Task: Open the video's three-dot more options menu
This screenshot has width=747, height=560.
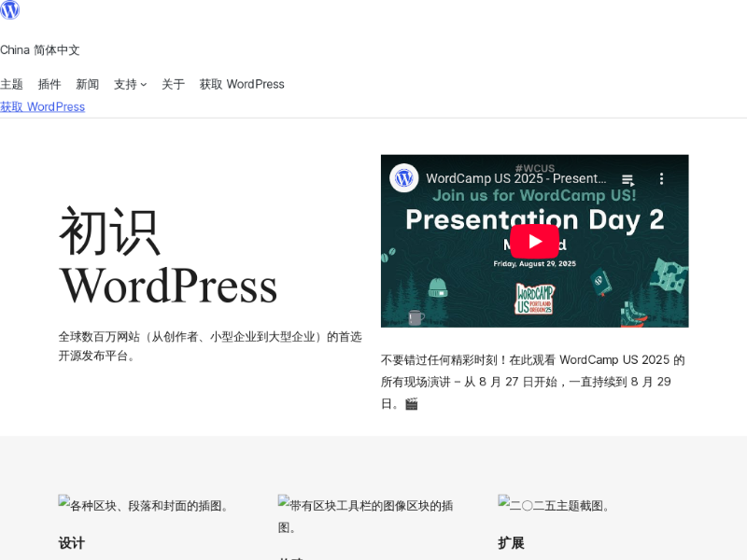Action: click(661, 178)
